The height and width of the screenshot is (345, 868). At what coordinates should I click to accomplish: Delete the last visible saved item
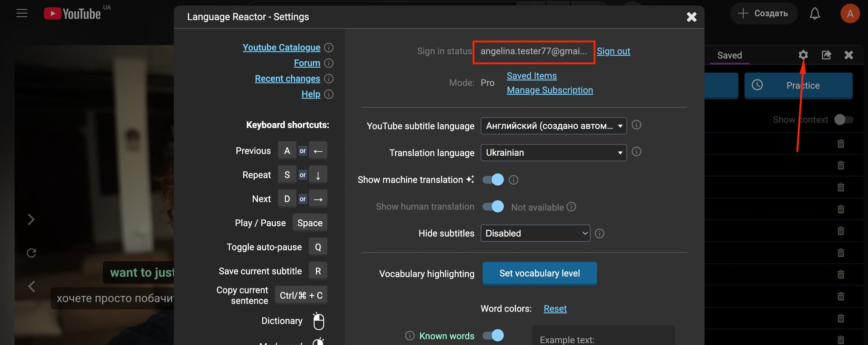click(x=841, y=340)
